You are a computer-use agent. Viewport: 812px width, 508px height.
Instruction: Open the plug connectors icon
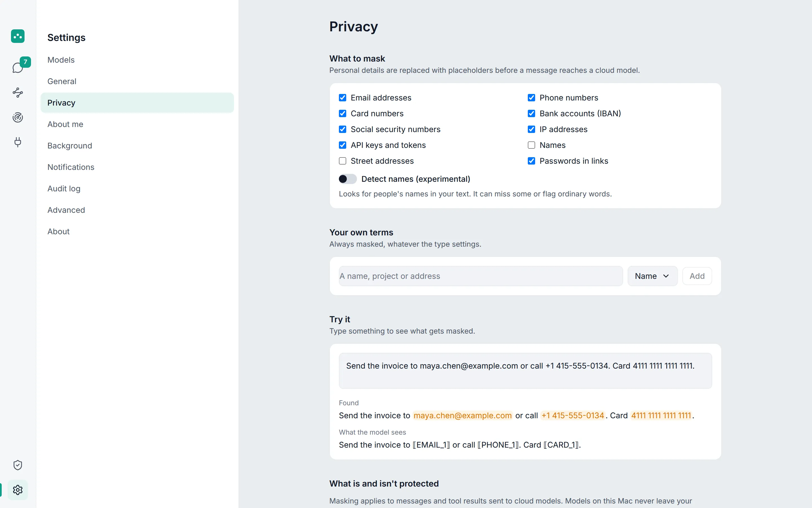[18, 142]
